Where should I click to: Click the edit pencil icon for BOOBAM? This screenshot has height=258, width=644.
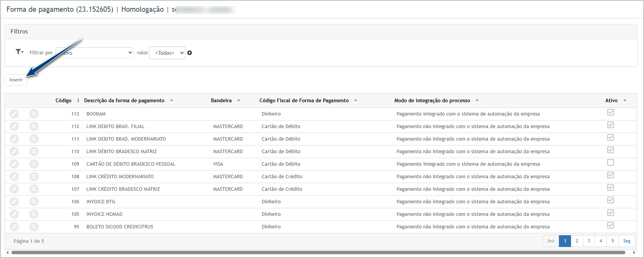[14, 114]
